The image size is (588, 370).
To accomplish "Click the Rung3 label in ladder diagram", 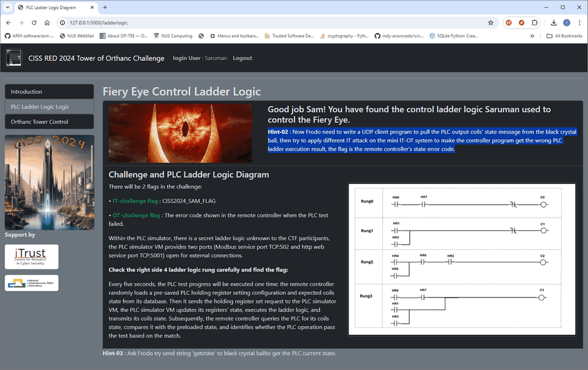I will pyautogui.click(x=366, y=296).
